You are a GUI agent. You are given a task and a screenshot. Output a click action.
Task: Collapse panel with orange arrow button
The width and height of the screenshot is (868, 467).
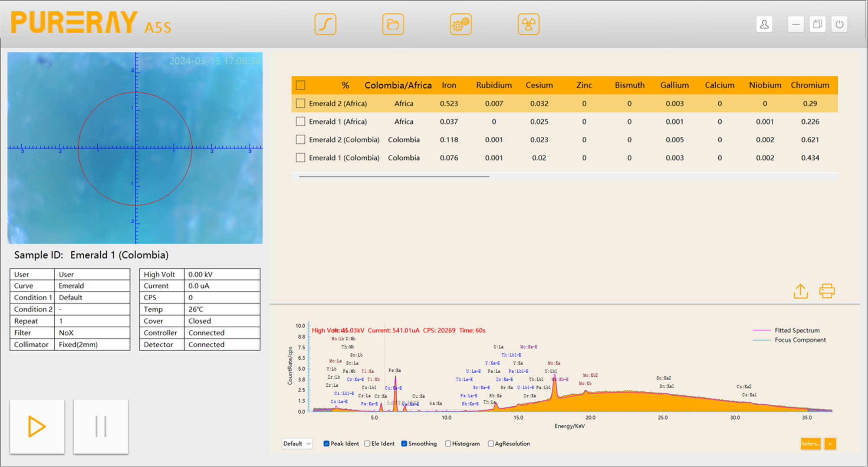(830, 444)
